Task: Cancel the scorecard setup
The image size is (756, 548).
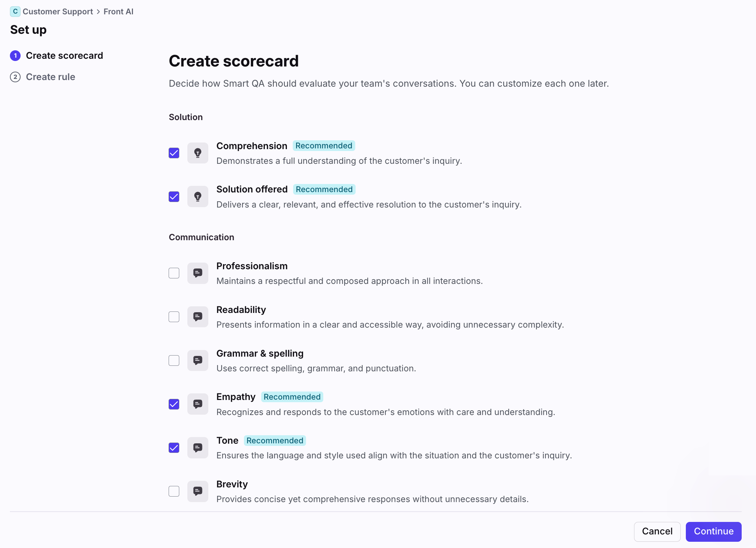Action: 657,531
